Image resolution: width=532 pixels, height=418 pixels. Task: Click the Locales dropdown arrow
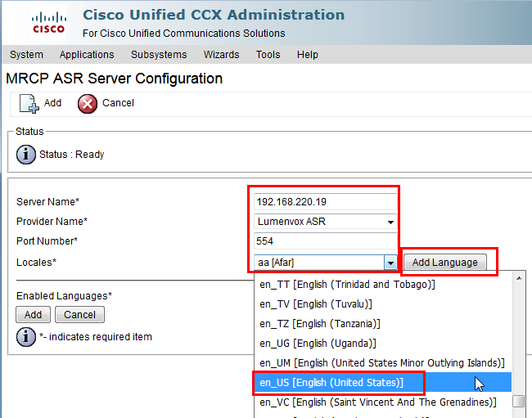pyautogui.click(x=390, y=263)
